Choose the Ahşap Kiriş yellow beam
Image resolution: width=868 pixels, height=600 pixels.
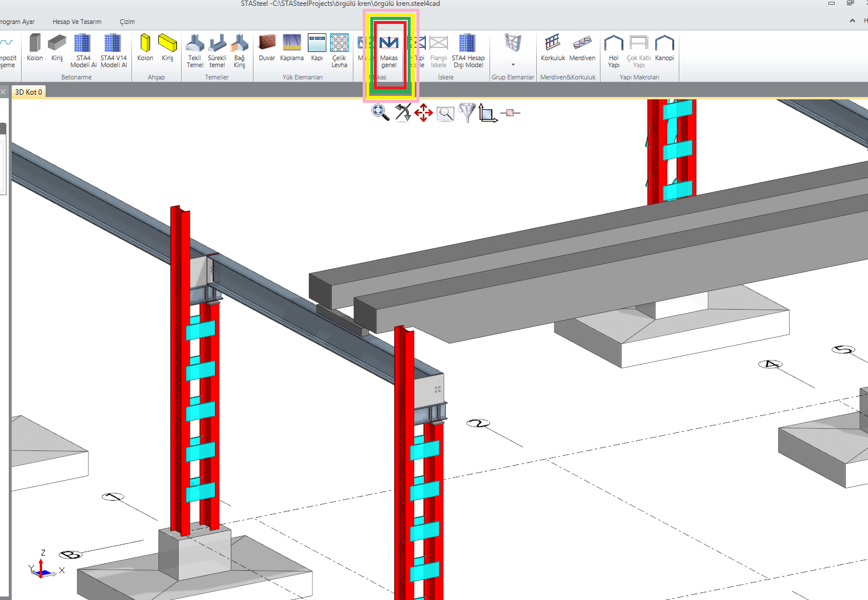pyautogui.click(x=168, y=48)
